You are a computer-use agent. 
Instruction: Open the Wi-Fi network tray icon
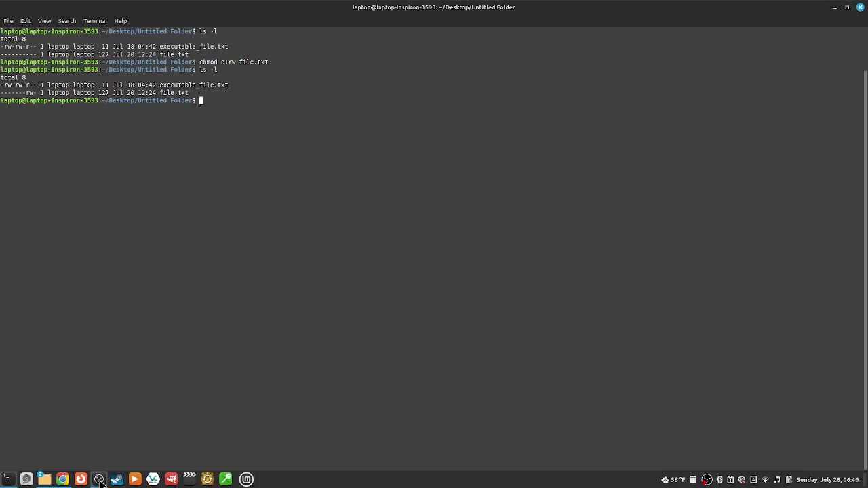click(766, 480)
